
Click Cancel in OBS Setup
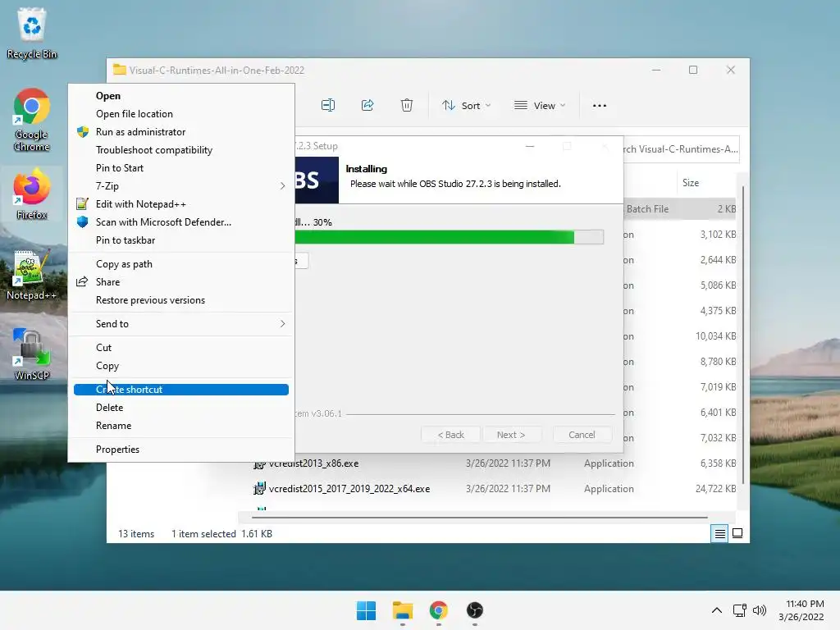(x=582, y=435)
